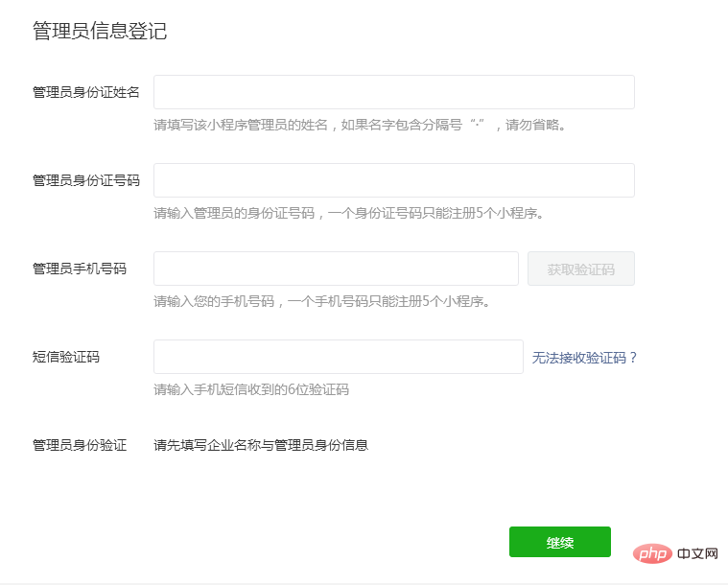Click the 管理员身份证姓名 label

point(86,92)
